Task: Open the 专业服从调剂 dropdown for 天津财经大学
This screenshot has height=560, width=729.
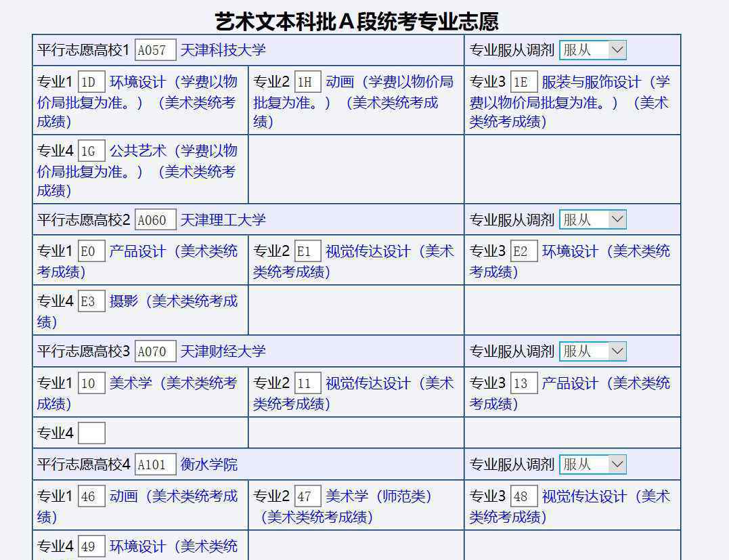Action: [x=593, y=351]
